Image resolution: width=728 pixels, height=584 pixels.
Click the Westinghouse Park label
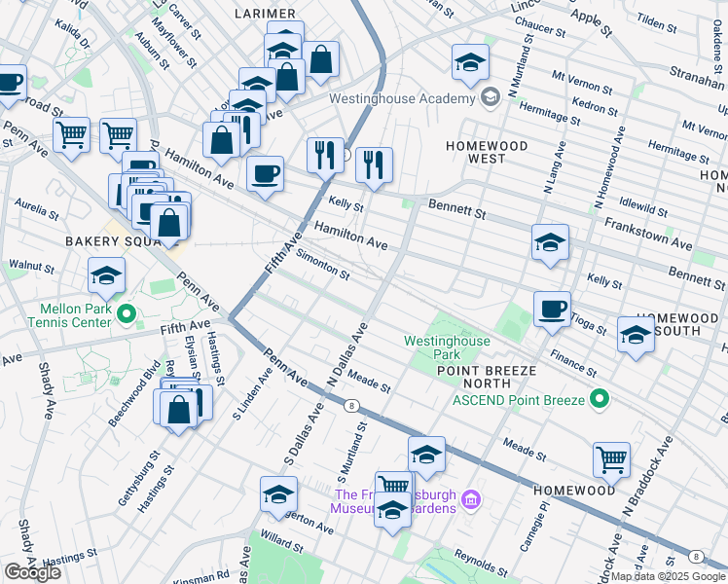(x=447, y=347)
